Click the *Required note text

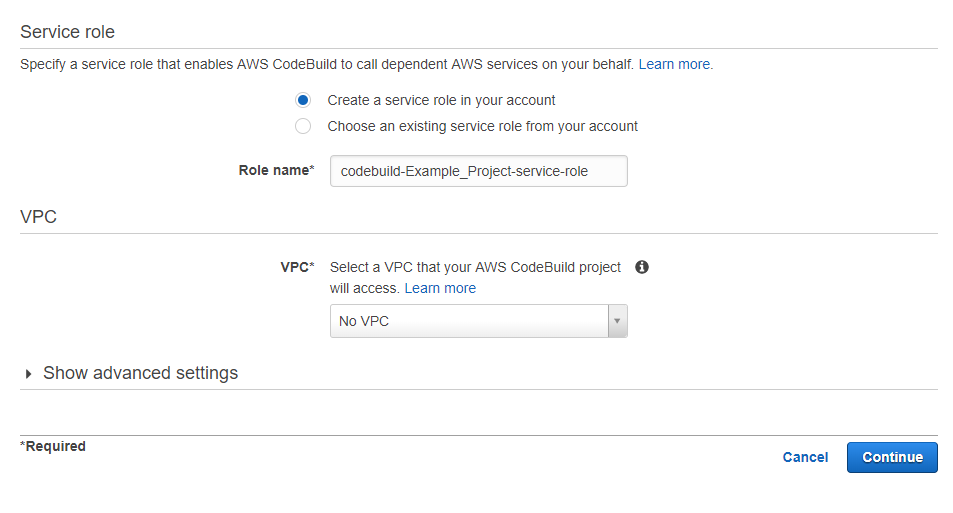point(53,446)
